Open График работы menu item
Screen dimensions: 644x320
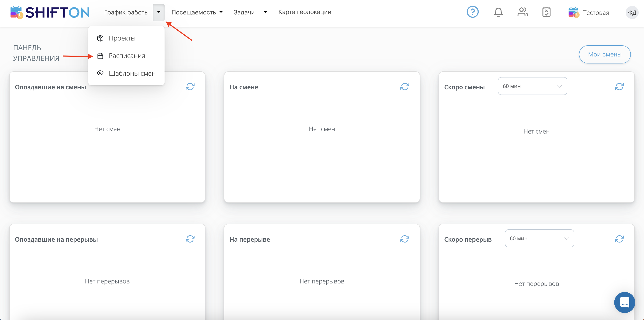[x=126, y=12]
